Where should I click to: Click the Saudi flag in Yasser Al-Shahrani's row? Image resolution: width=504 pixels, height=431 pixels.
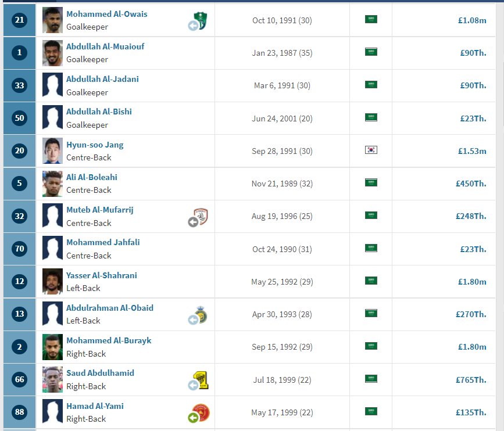tap(371, 281)
